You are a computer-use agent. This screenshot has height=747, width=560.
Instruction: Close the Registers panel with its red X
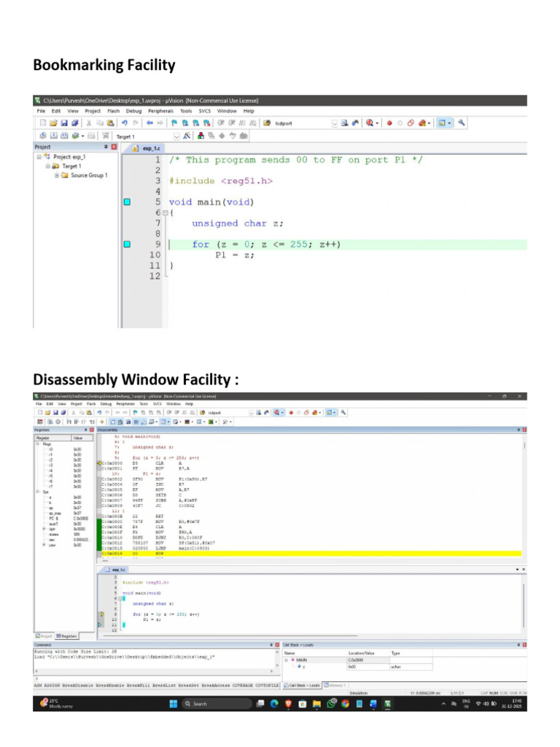[91, 430]
